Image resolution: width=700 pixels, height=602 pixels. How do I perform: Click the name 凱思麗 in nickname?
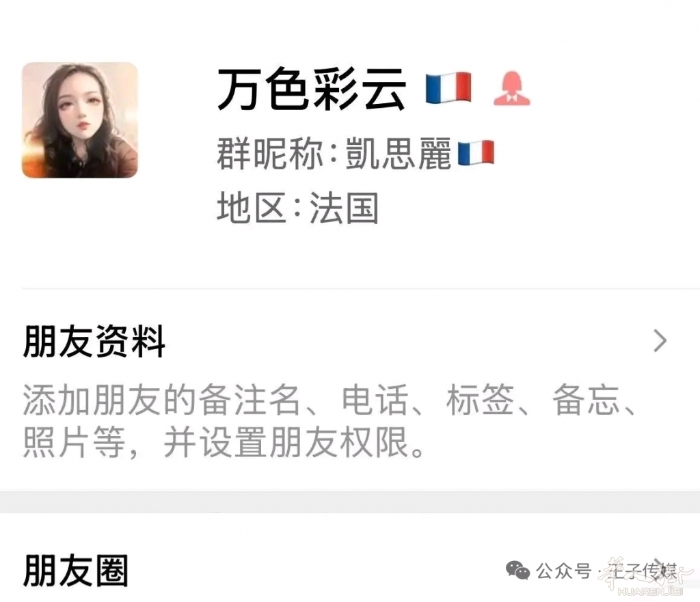[x=399, y=153]
